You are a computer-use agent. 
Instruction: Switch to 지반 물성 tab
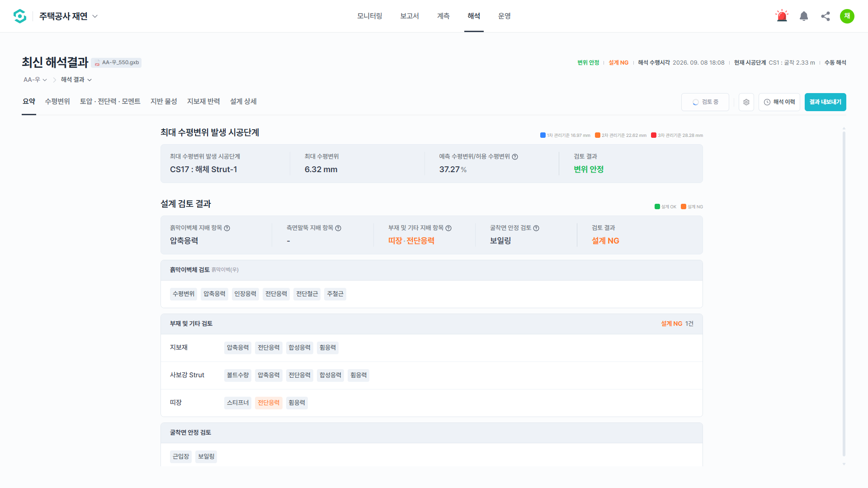click(x=164, y=102)
